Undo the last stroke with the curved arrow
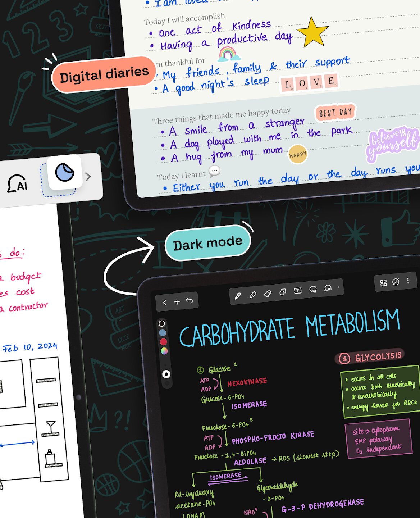Viewport: 420px width, 518px height. coord(190,301)
